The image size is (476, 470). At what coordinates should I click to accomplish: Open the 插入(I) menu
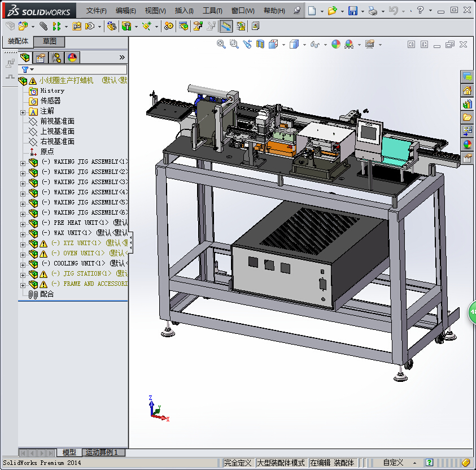tap(184, 11)
